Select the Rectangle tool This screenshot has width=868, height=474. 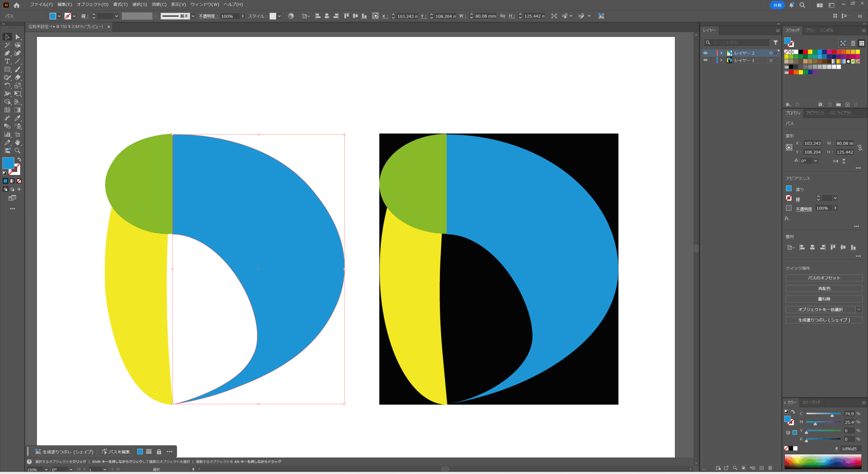pos(7,69)
